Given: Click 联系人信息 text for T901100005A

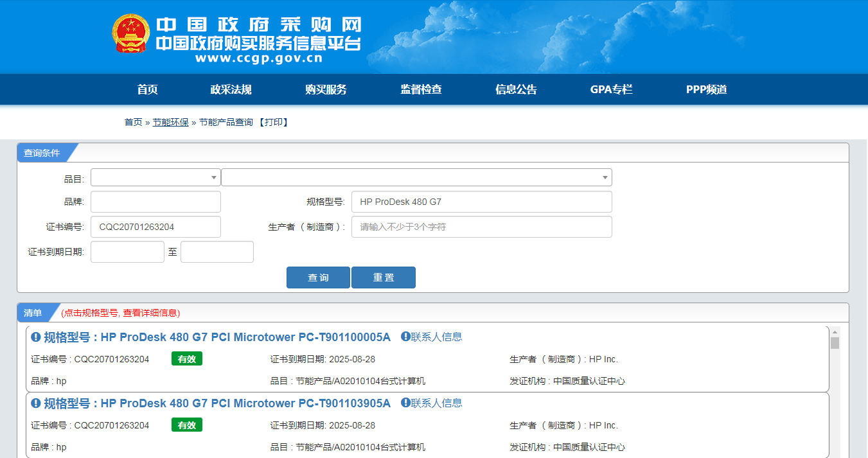Looking at the screenshot, I should (436, 337).
